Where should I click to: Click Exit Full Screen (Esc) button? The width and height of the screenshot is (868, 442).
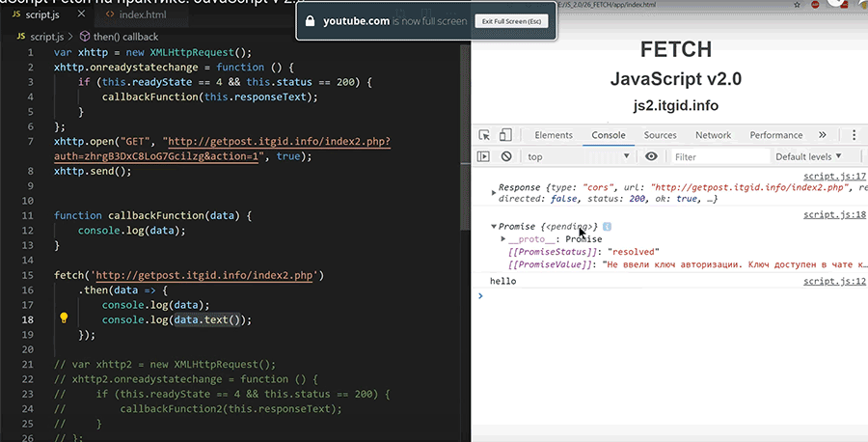(511, 21)
